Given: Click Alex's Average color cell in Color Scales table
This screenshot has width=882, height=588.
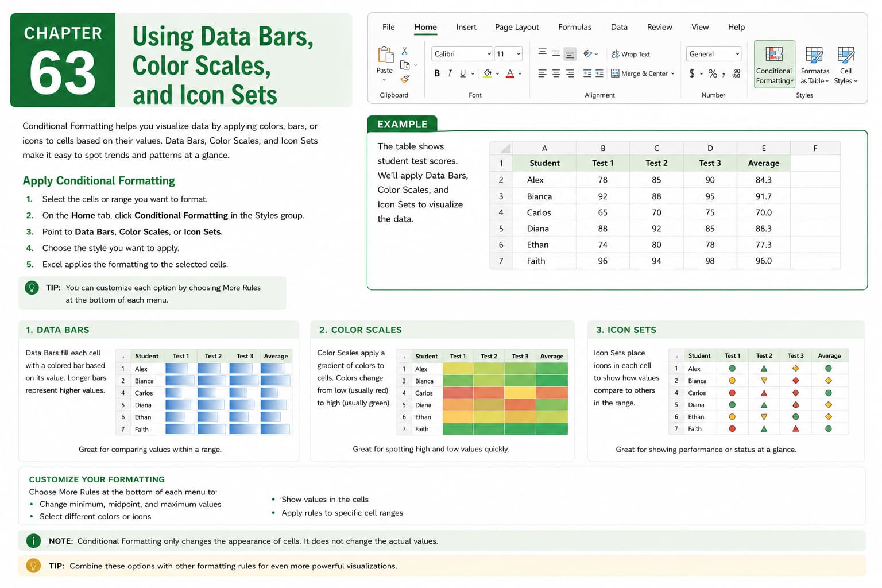Looking at the screenshot, I should pos(552,369).
